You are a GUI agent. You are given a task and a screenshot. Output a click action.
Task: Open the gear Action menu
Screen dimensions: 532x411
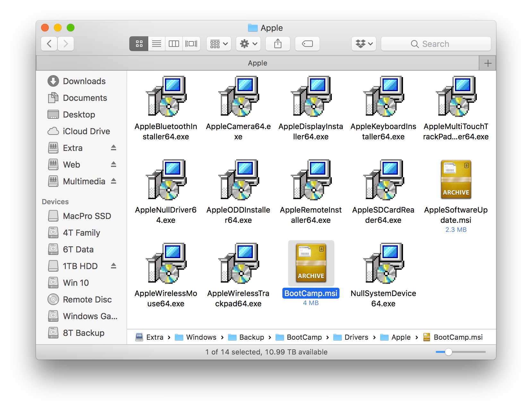(x=249, y=44)
